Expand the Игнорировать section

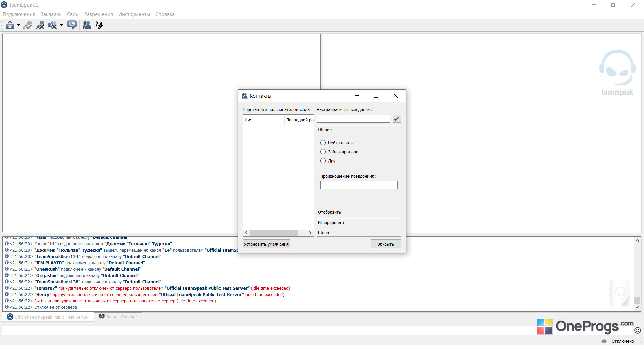(x=359, y=222)
